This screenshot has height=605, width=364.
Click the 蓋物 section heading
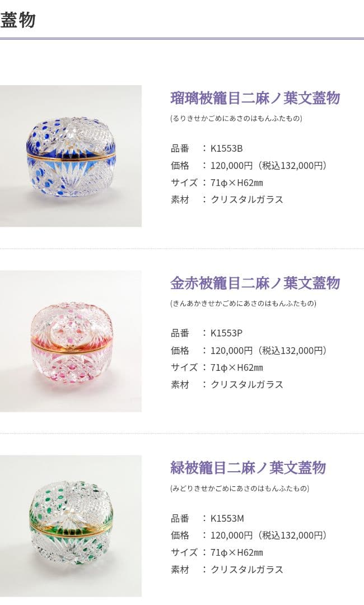click(18, 20)
